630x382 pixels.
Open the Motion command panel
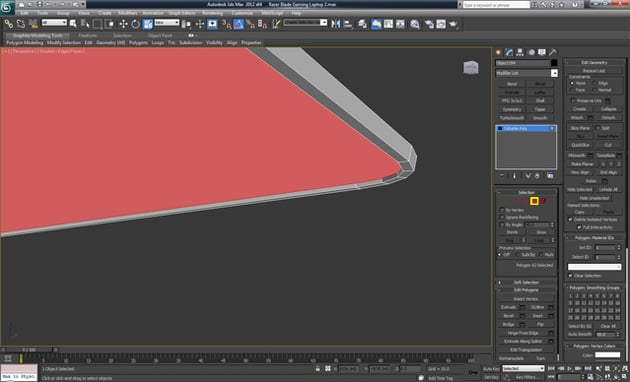[531, 52]
